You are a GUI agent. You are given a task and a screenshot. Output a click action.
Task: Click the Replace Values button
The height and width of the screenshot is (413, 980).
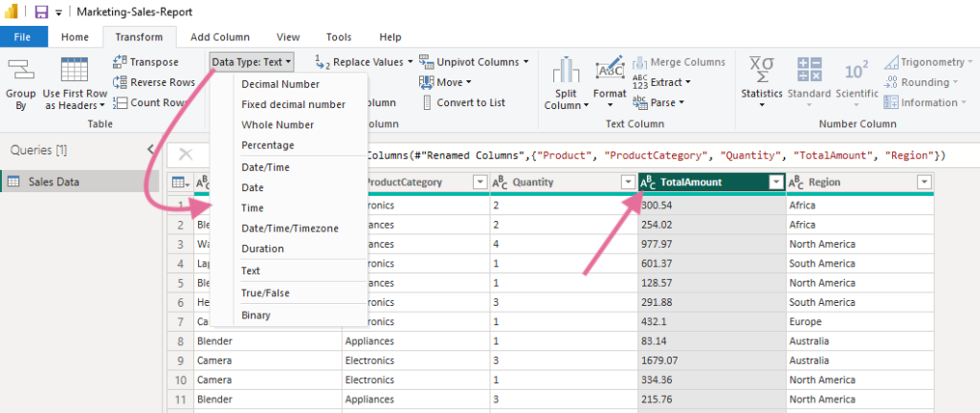364,62
